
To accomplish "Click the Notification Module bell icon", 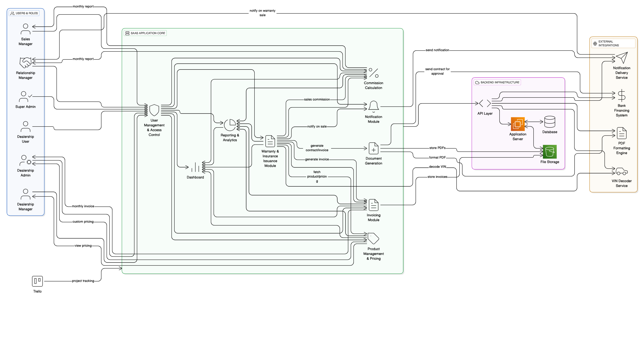I will [x=373, y=106].
